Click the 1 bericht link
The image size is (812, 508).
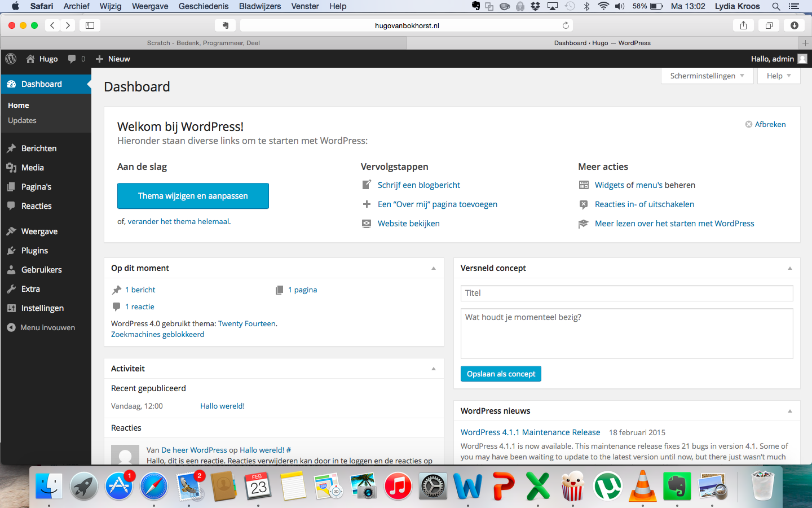pyautogui.click(x=140, y=290)
